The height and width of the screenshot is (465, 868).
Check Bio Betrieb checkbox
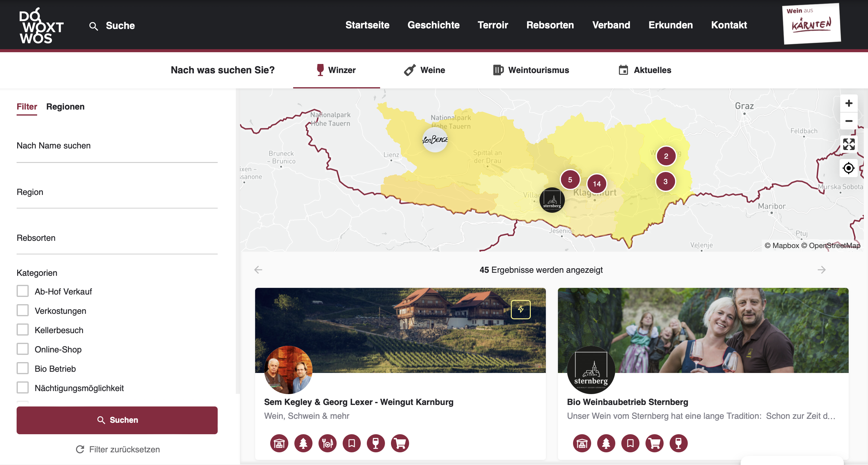[23, 368]
